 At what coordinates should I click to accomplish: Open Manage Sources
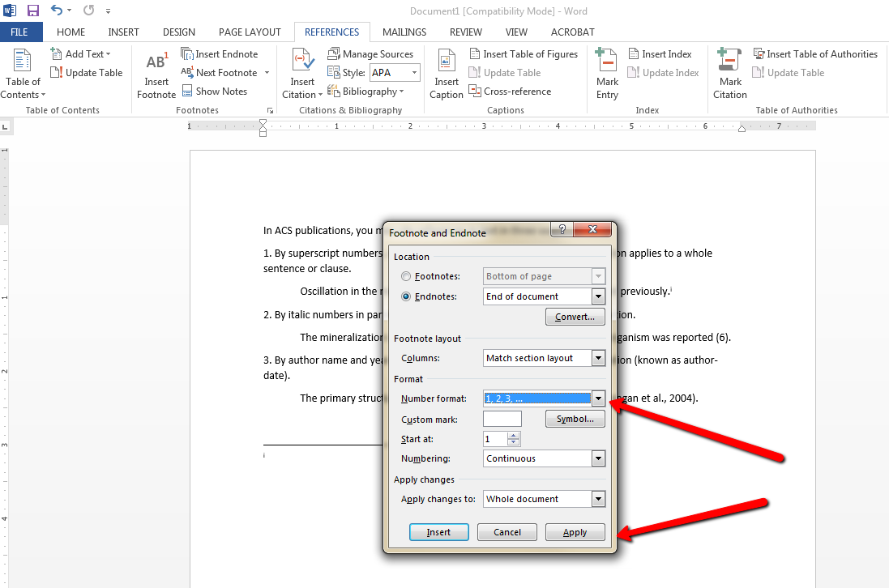point(371,53)
